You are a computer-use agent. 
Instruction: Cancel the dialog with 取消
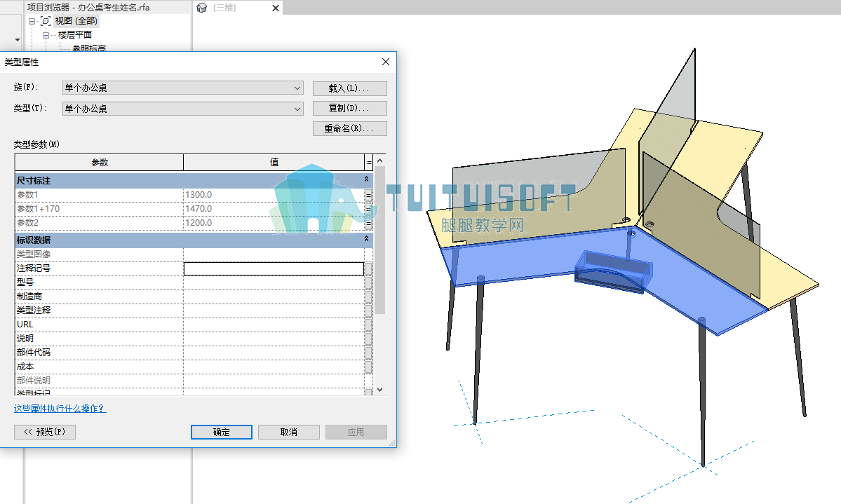(288, 433)
